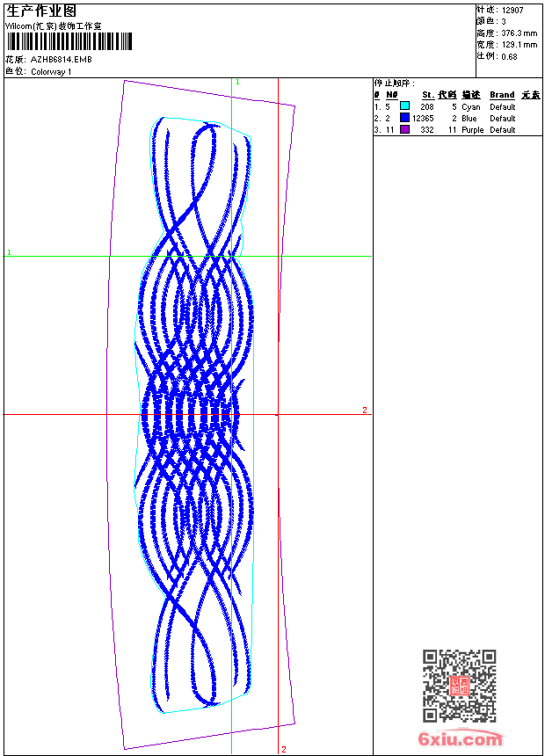The height and width of the screenshot is (756, 545).
Task: Select the "Colorway 1" text
Action: click(x=51, y=72)
